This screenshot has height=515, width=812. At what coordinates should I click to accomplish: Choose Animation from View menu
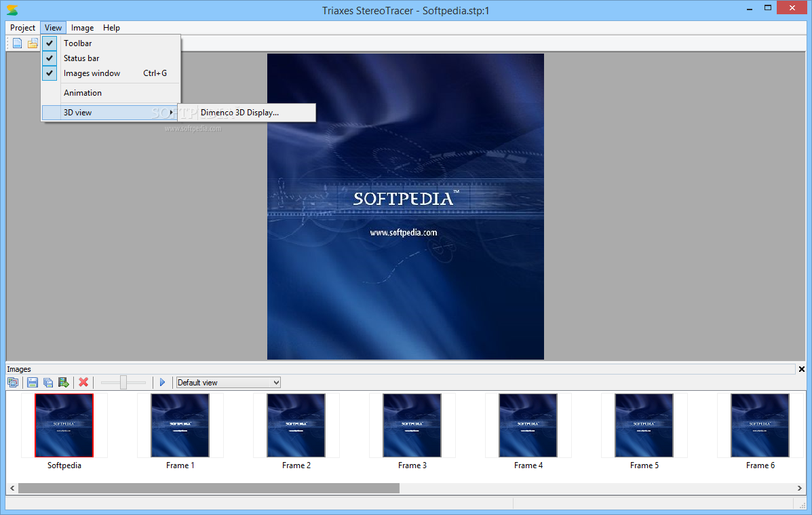111,93
